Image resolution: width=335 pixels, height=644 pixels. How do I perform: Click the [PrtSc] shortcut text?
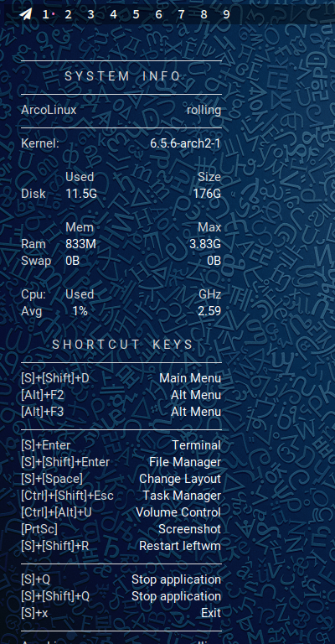point(39,529)
